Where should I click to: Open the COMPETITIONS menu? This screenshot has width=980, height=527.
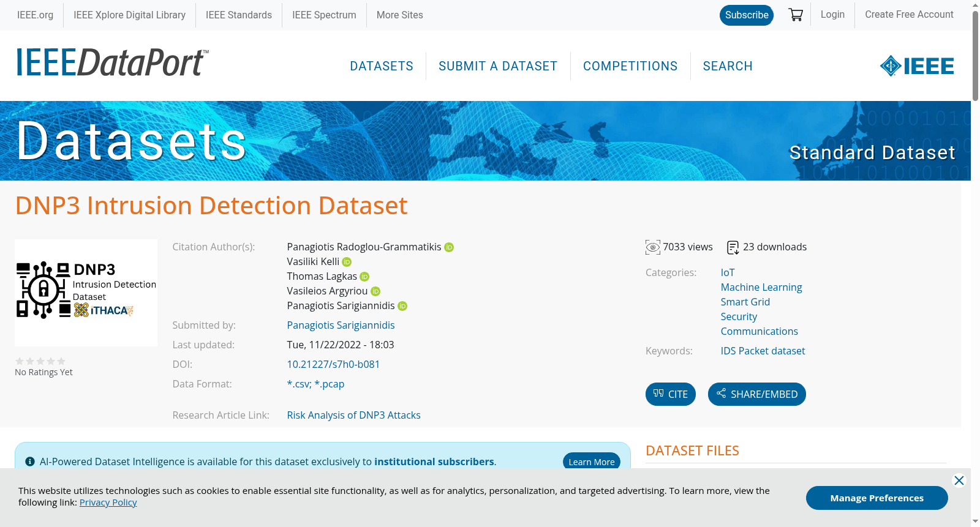click(630, 66)
